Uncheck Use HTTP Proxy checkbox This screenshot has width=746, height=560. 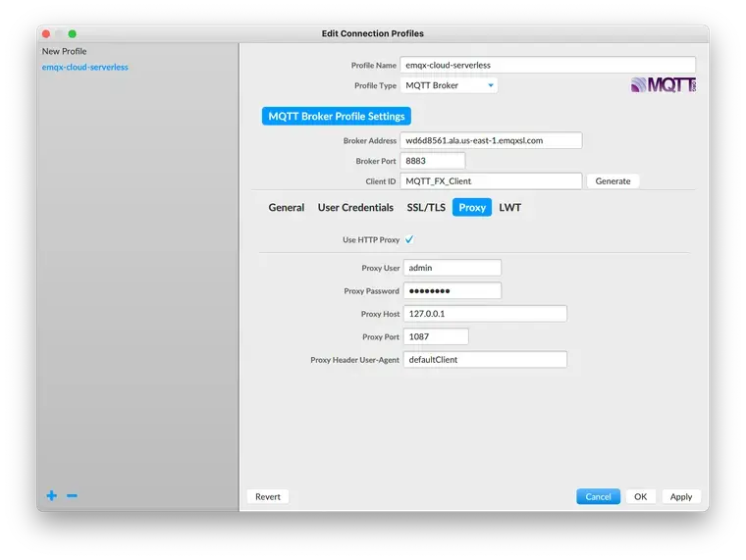tap(409, 239)
